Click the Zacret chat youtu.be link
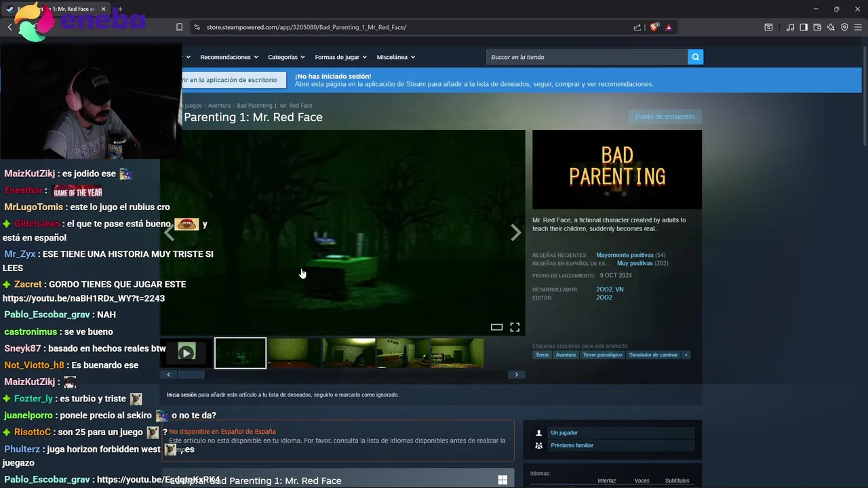868x488 pixels. tap(83, 298)
